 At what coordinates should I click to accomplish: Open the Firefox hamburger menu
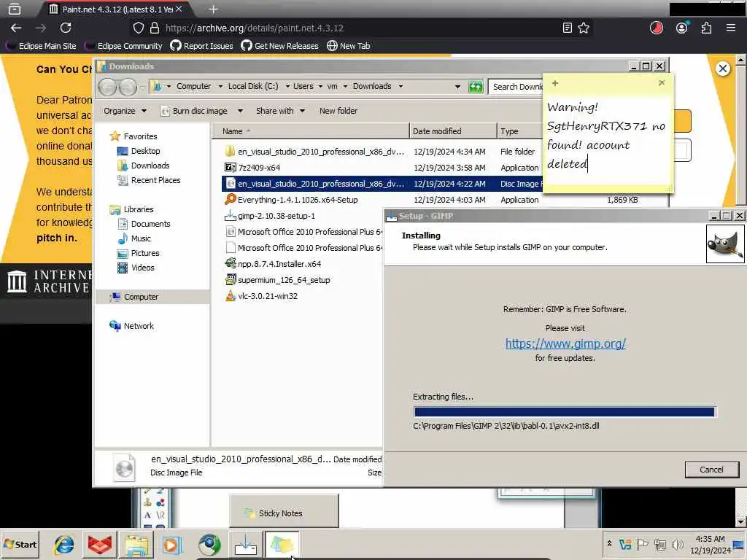pyautogui.click(x=731, y=28)
